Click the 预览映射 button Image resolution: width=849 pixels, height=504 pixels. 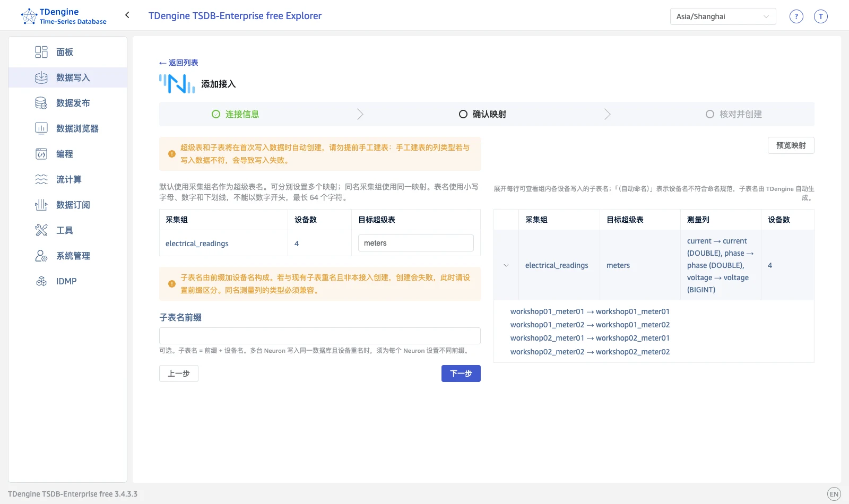[791, 145]
